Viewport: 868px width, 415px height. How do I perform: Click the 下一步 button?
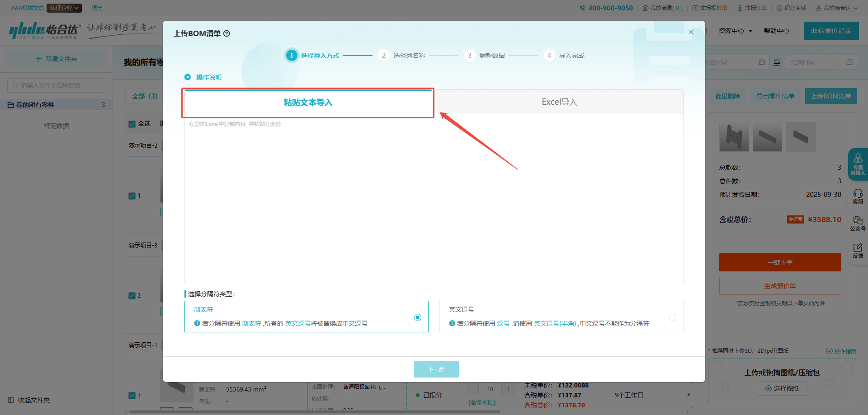(x=436, y=369)
